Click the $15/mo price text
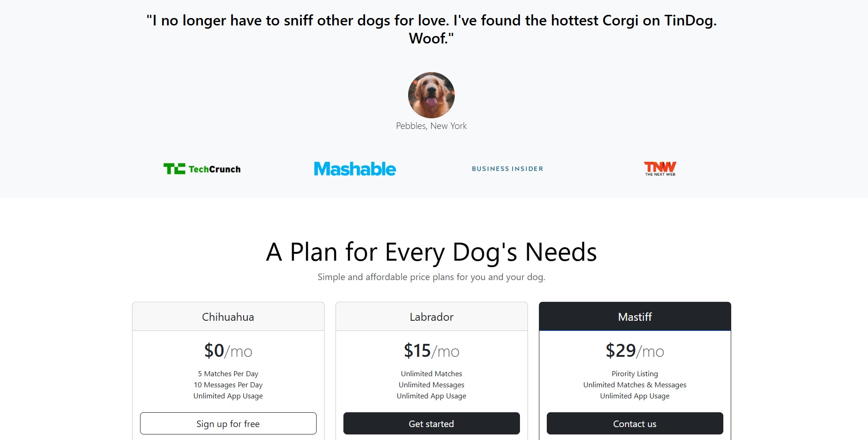The image size is (868, 440). click(431, 351)
